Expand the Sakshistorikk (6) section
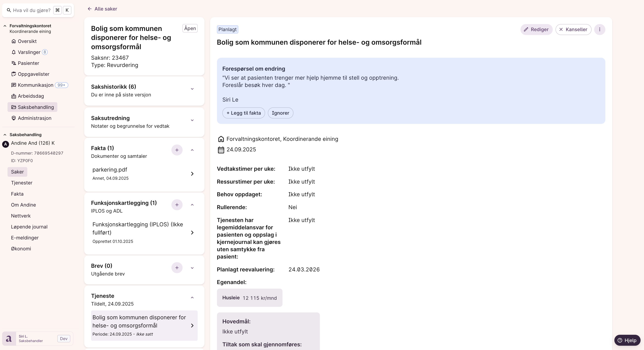This screenshot has height=350, width=644. (192, 89)
